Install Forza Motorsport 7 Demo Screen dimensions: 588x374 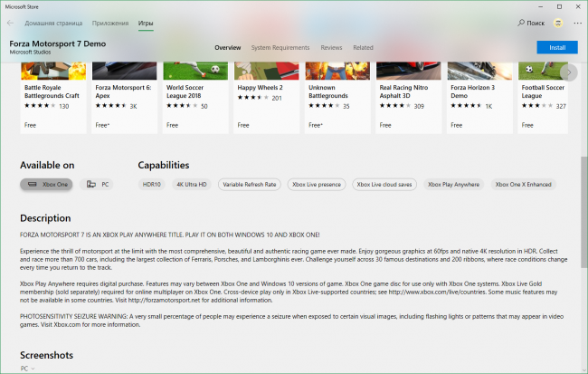click(557, 47)
